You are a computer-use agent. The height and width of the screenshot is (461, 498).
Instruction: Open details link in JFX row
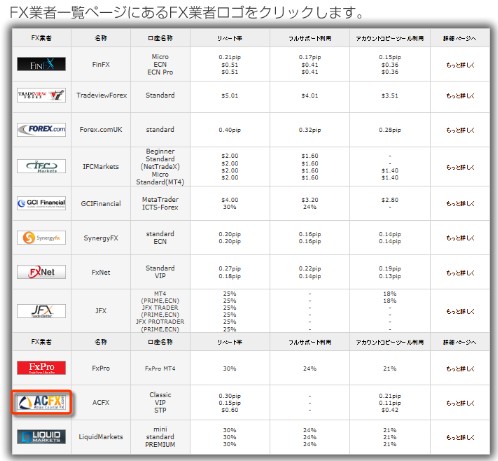[x=460, y=311]
